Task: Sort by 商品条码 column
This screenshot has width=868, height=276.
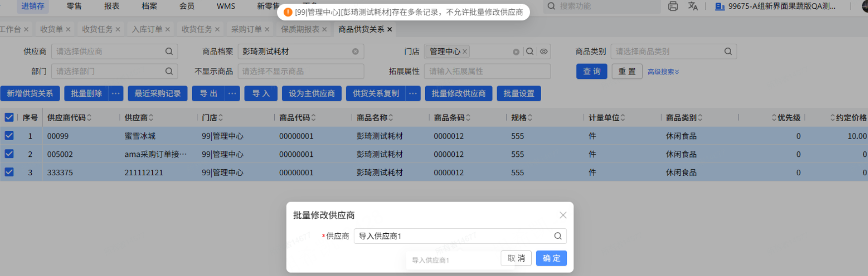Action: [x=468, y=118]
